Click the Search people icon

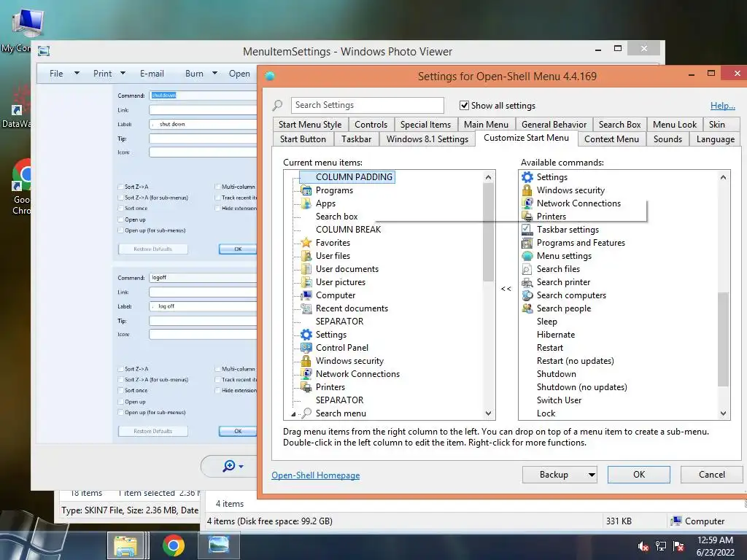click(527, 308)
